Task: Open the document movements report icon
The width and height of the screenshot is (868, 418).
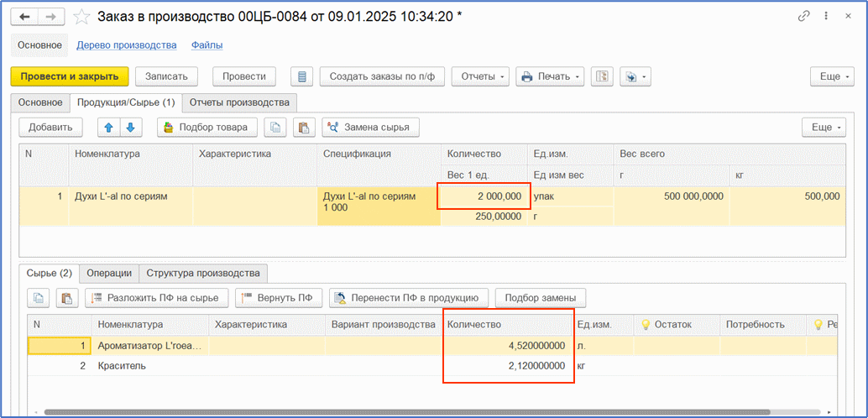Action: point(301,76)
